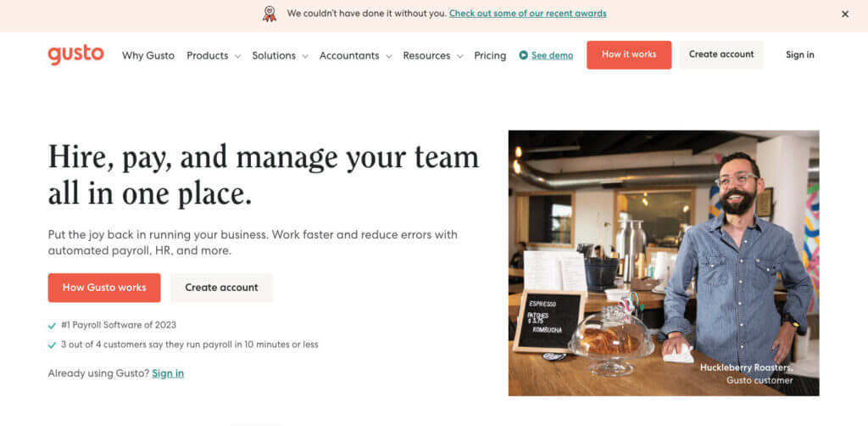Open the Pricing menu item
The height and width of the screenshot is (426, 868).
[490, 55]
